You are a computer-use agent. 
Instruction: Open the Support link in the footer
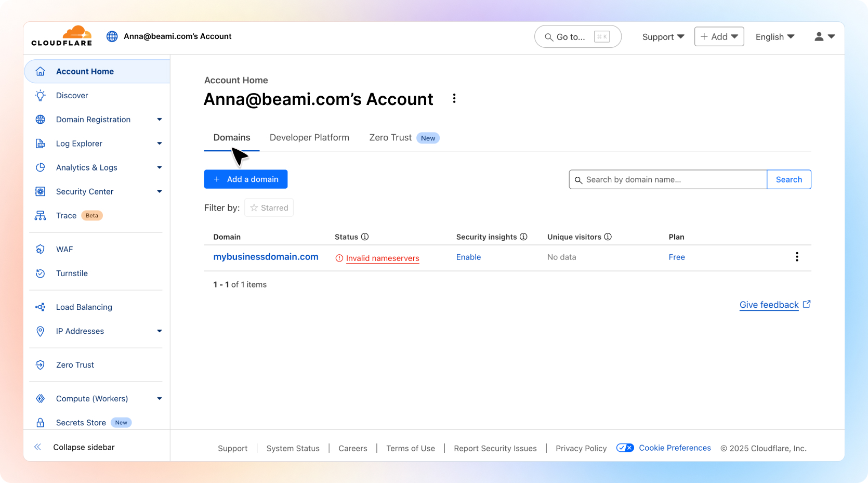click(x=232, y=448)
